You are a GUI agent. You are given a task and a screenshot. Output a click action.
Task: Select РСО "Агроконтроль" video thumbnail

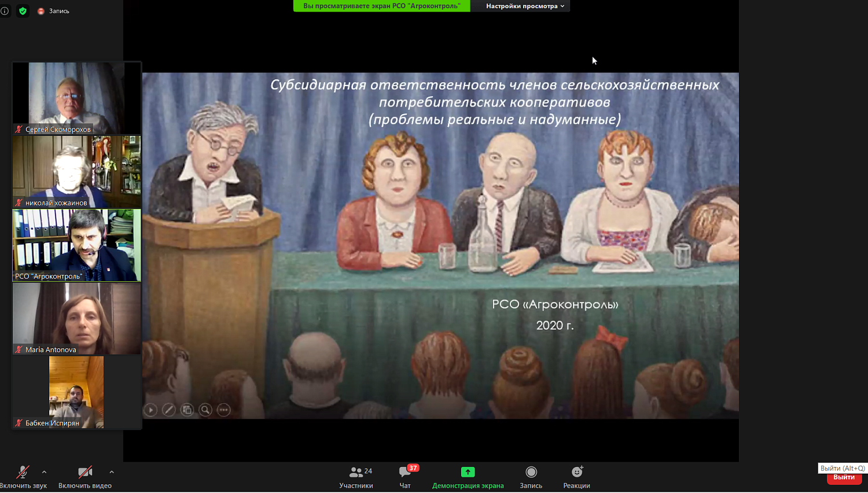(x=77, y=245)
